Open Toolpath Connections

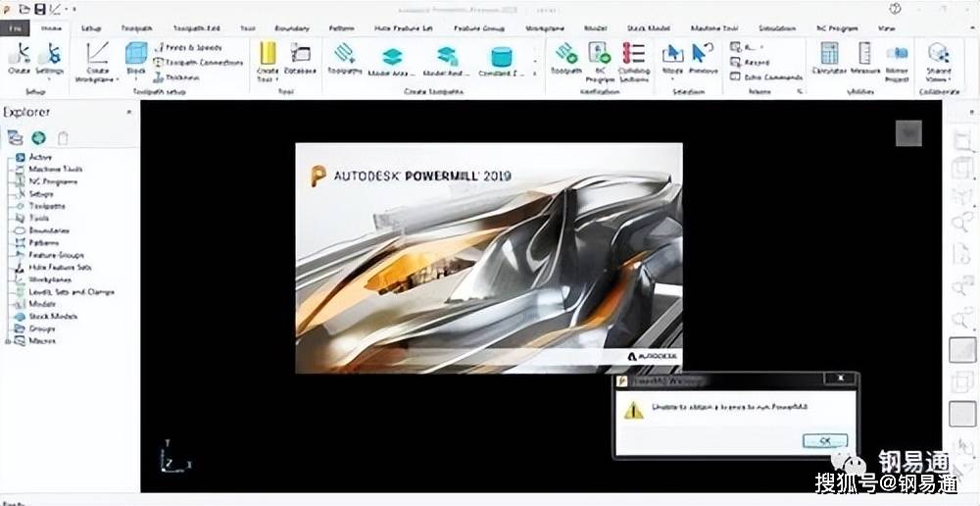point(198,63)
